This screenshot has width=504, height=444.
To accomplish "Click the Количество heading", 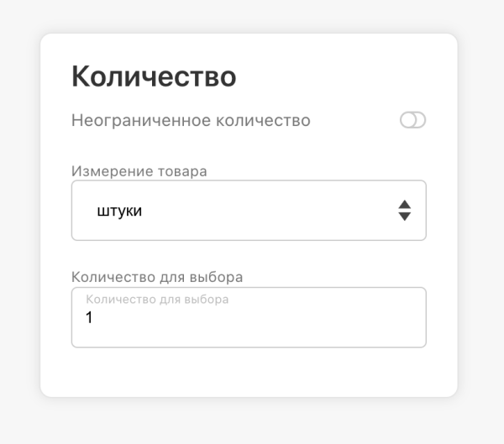I will pos(154,76).
